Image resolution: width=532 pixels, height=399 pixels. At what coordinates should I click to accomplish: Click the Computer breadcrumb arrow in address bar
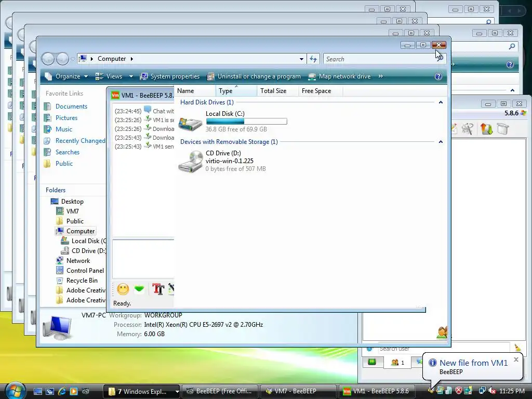[x=131, y=59]
